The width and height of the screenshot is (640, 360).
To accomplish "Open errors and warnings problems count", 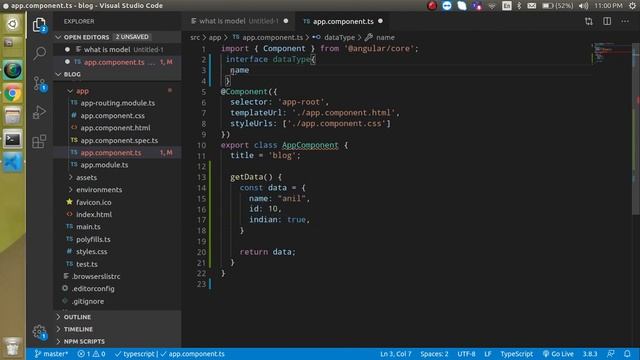I will pos(91,354).
